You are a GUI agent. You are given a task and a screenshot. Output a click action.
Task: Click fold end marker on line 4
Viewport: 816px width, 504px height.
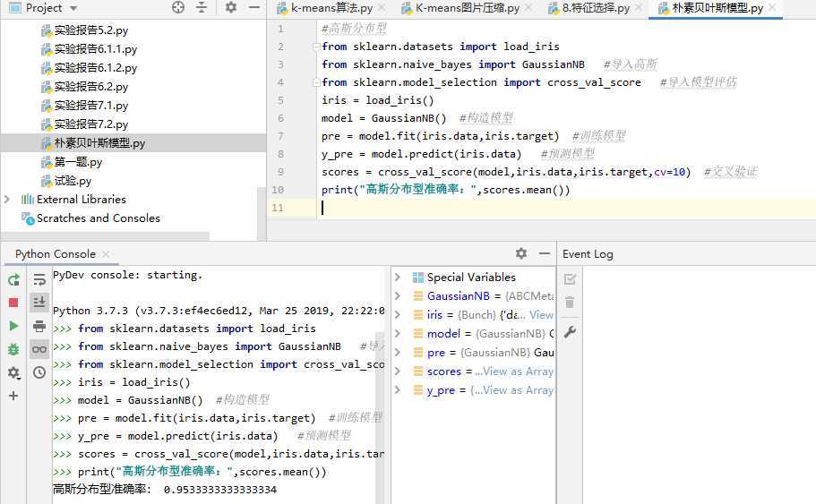tap(316, 82)
